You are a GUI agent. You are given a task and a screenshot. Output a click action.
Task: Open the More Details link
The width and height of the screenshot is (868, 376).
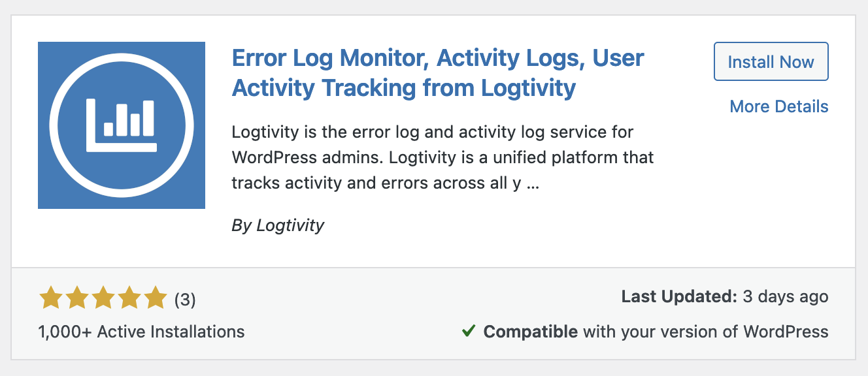(778, 106)
